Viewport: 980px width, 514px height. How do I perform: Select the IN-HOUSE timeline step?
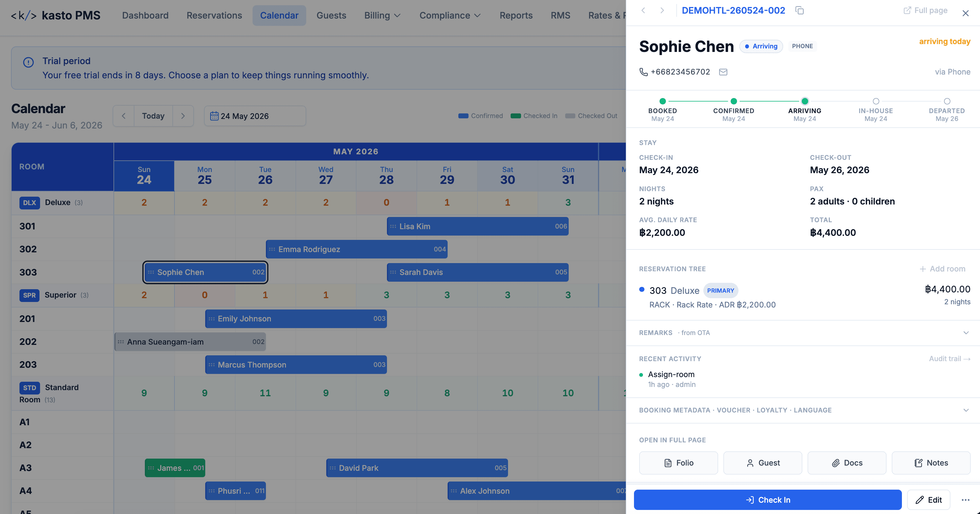click(876, 110)
